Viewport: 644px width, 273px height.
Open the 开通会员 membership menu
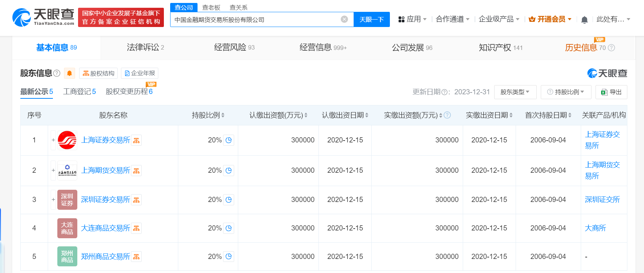[x=550, y=19]
